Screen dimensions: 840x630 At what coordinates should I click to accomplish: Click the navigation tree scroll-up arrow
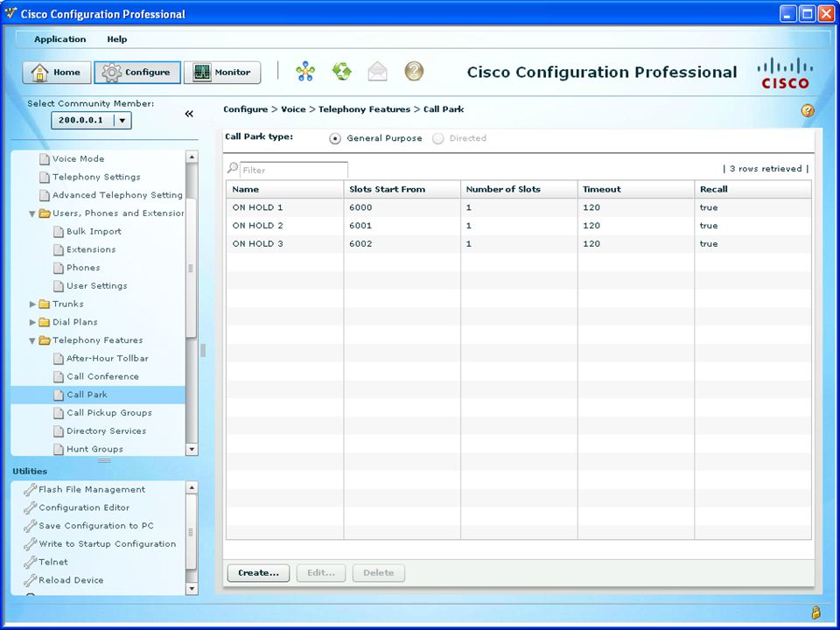(192, 157)
